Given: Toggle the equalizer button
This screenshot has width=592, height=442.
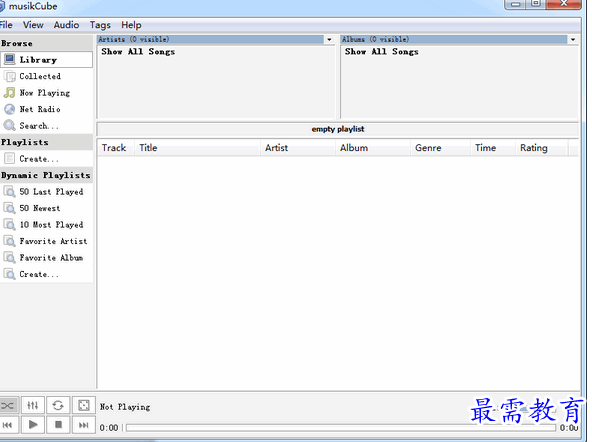Looking at the screenshot, I should click(x=33, y=406).
